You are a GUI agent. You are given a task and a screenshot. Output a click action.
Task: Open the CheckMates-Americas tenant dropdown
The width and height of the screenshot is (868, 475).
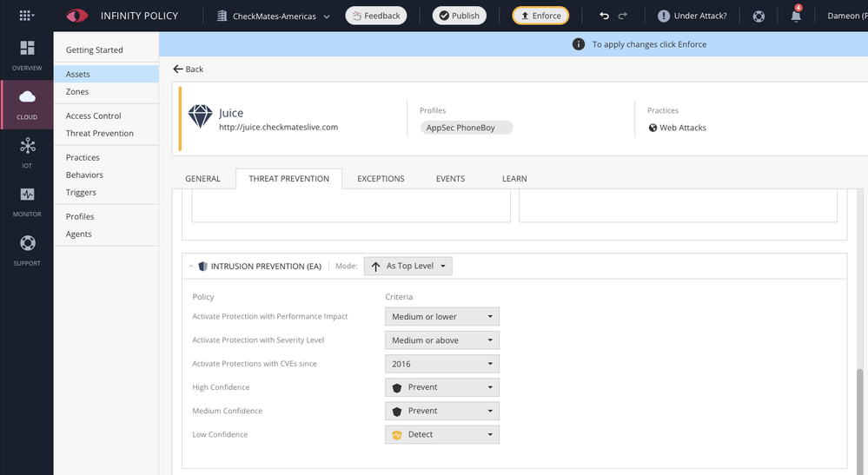pos(274,16)
